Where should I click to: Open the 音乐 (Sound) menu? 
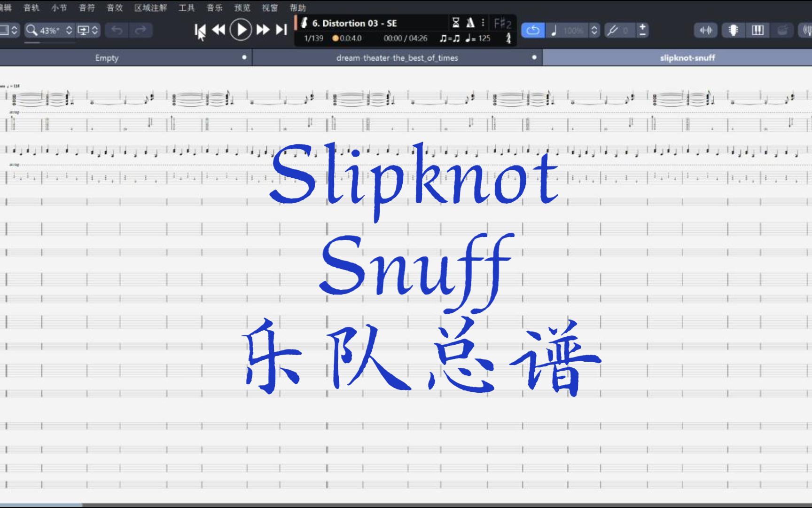coord(215,8)
